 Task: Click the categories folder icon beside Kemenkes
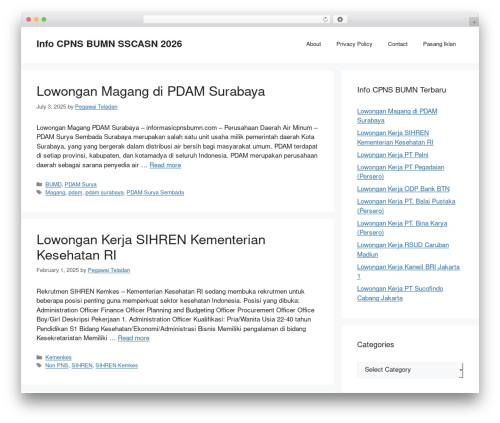(x=39, y=357)
